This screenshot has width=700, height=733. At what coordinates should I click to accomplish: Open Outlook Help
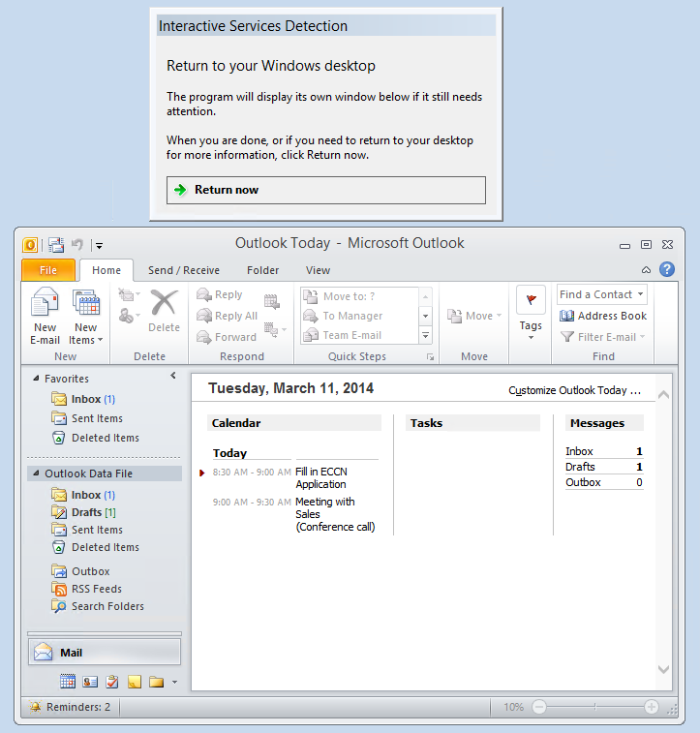667,269
